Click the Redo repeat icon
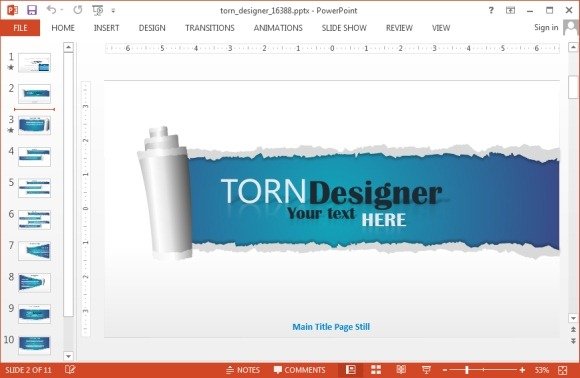 [78, 10]
